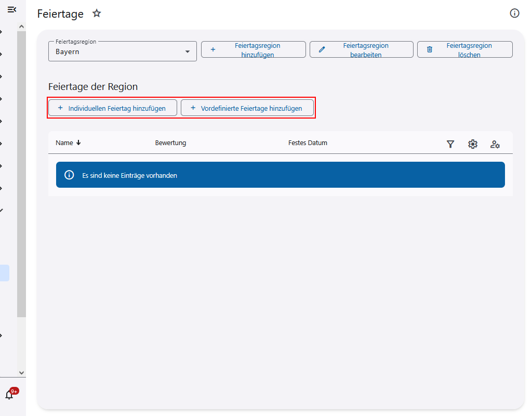
Task: Open the notifications bell
Action: (x=9, y=394)
